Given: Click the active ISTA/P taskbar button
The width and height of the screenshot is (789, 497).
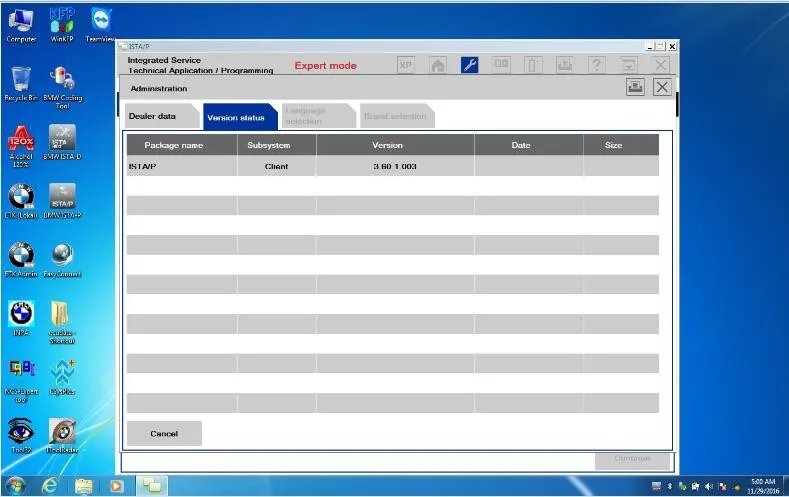Looking at the screenshot, I should [x=151, y=486].
